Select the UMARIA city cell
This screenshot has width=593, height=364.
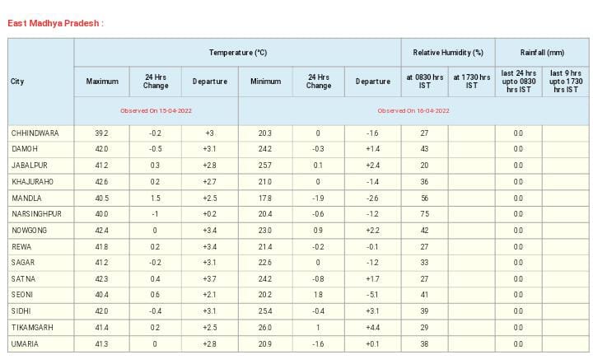tap(25, 343)
